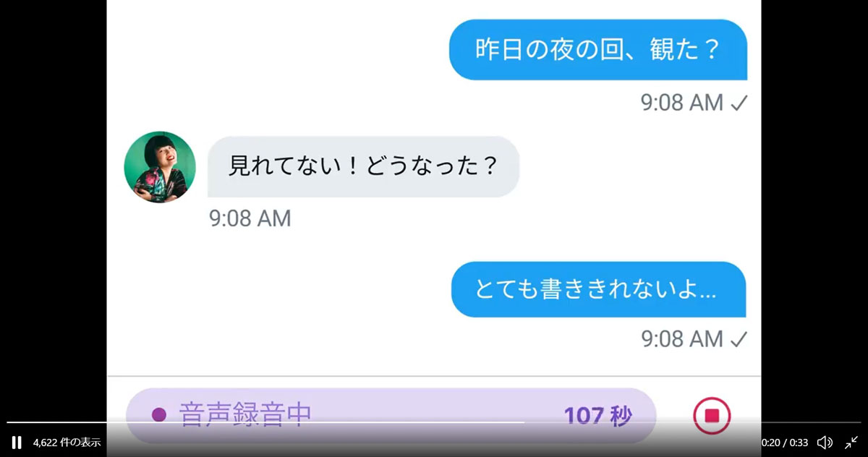The width and height of the screenshot is (868, 457).
Task: Click the checkmark beside the first 9:08 AM
Action: 739,103
